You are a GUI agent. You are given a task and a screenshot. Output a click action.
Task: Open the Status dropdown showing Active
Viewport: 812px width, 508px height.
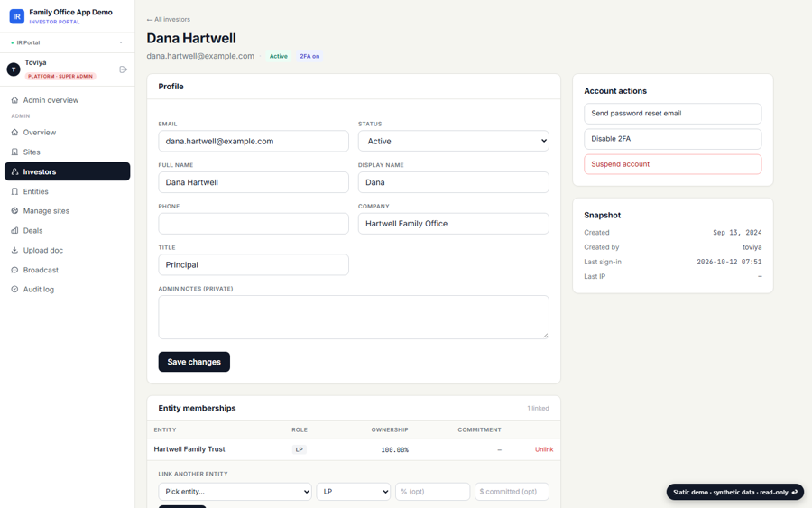(453, 141)
